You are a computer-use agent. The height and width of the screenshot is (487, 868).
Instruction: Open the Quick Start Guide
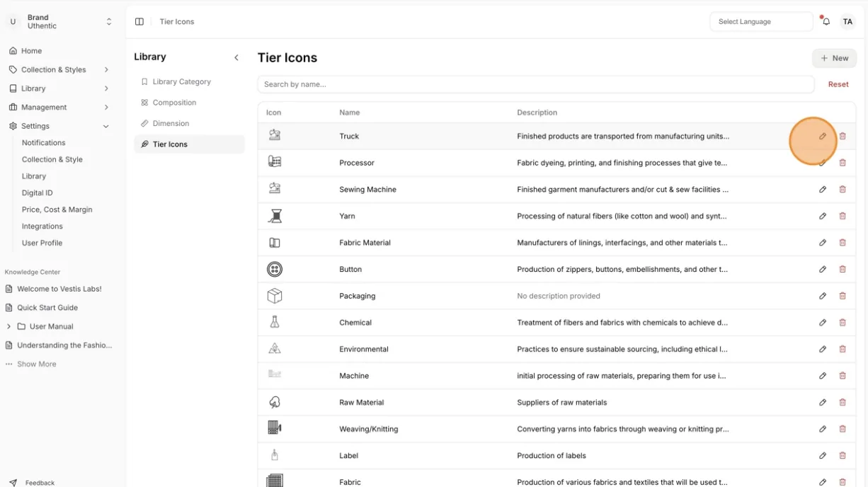47,308
